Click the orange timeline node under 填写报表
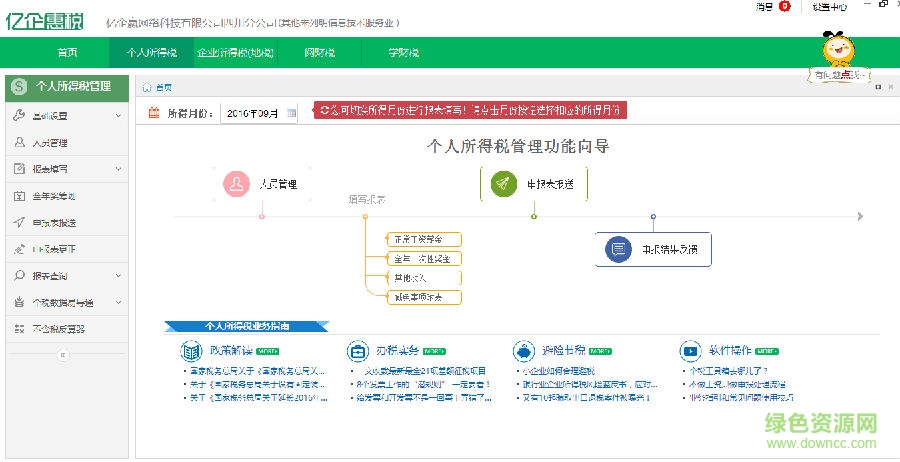Viewport: 900px width, 462px height. click(x=365, y=216)
